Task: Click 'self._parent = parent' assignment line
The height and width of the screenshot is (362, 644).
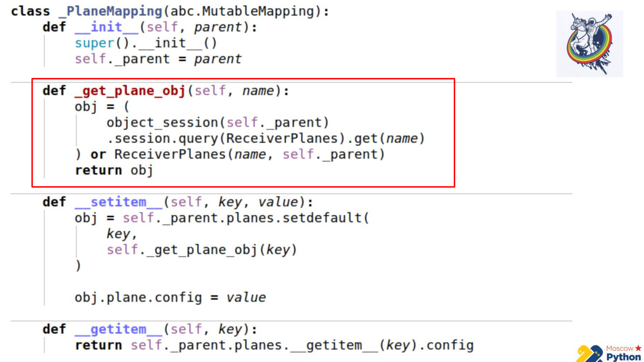Action: coord(158,59)
